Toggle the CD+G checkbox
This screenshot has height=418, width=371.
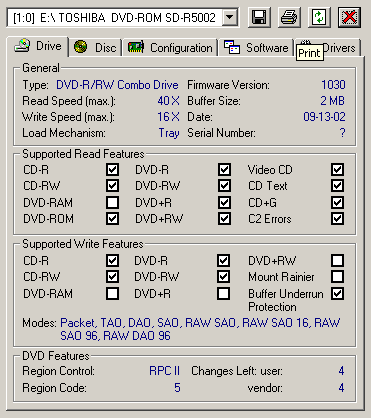337,202
